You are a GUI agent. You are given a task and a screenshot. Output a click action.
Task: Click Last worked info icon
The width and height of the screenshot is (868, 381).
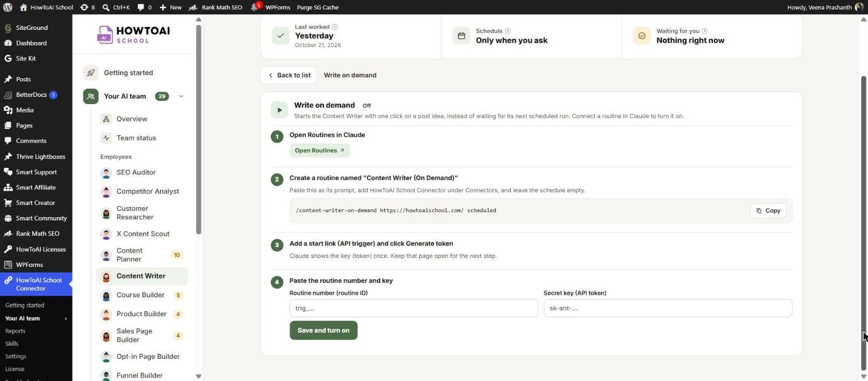pos(335,27)
